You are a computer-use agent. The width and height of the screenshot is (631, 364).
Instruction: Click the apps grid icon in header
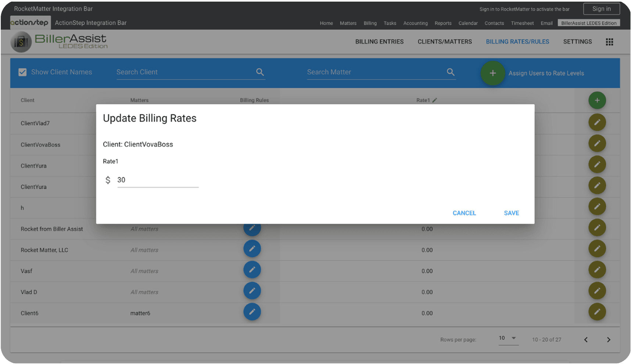point(609,42)
